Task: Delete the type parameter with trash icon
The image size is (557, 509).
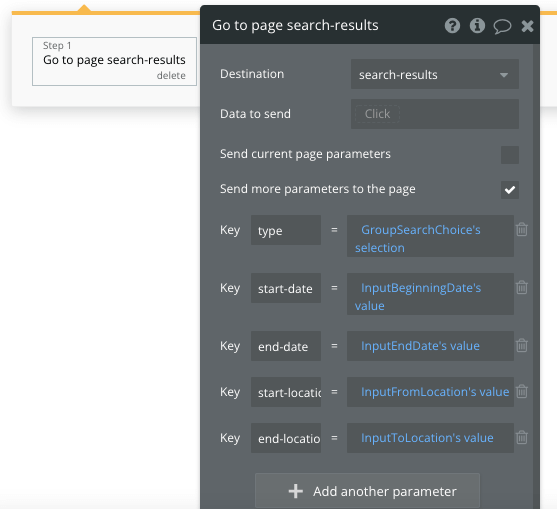Action: [x=522, y=229]
